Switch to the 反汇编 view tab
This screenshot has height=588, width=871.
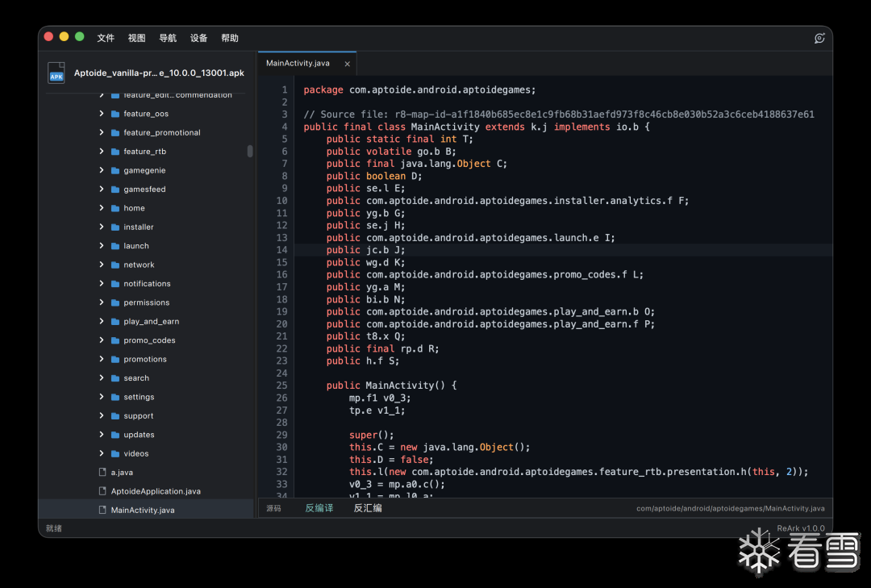[x=368, y=508]
